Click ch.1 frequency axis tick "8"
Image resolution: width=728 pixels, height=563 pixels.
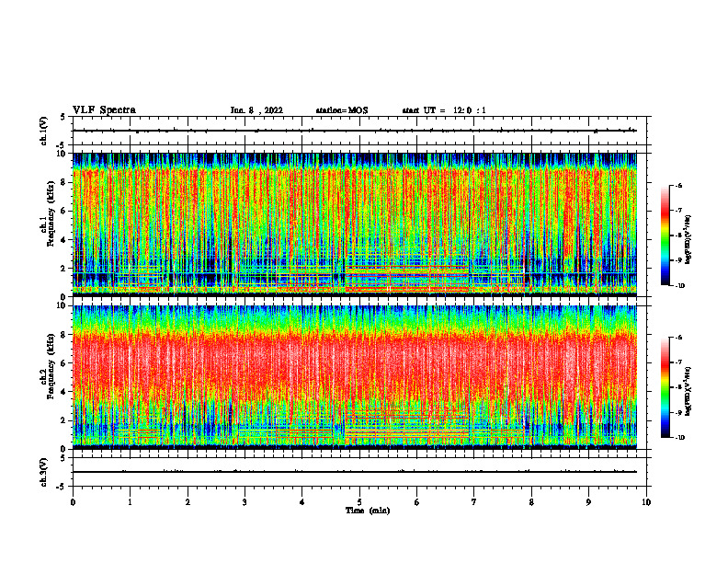click(64, 182)
